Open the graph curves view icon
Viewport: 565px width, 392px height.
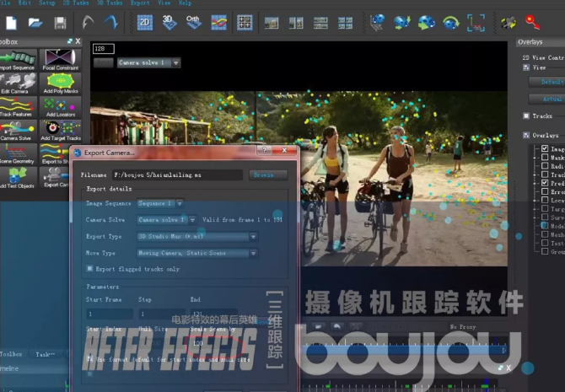(x=218, y=23)
